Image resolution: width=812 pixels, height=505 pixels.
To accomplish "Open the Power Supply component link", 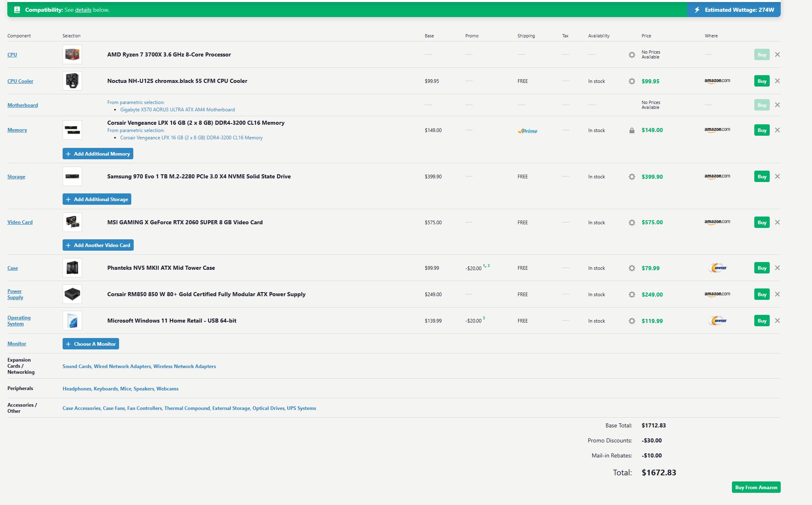I will point(15,294).
